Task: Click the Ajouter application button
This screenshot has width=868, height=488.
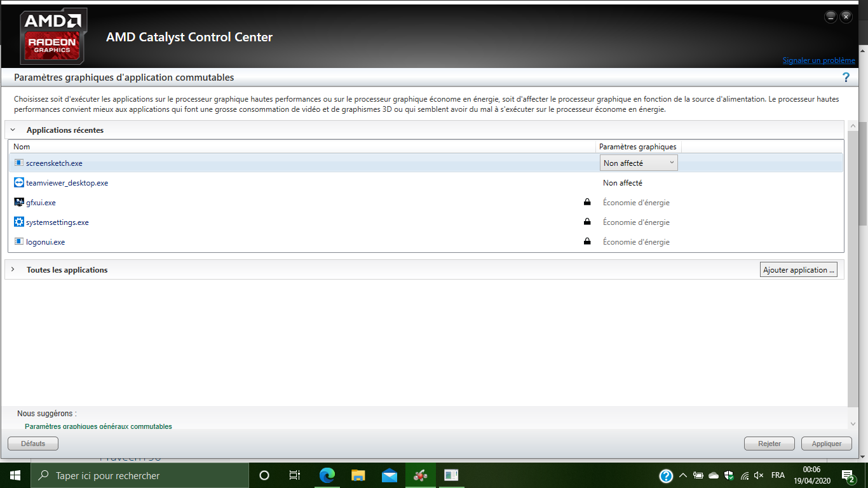Action: (799, 269)
